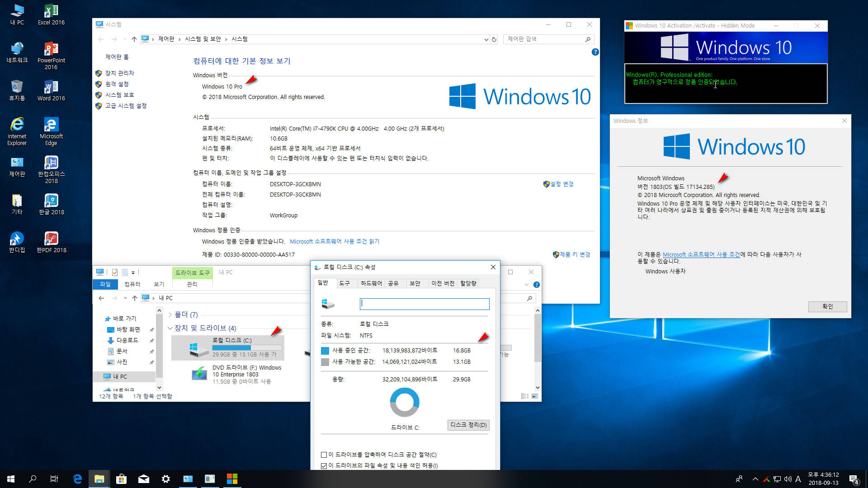
Task: Click the explorer help question mark icon
Action: point(537,285)
